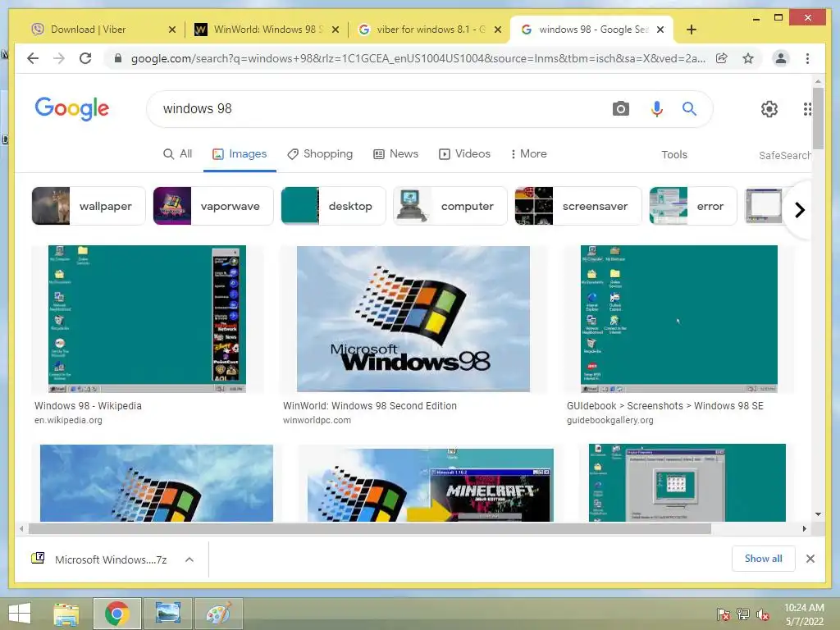Image resolution: width=840 pixels, height=630 pixels.
Task: Click the horizontal scrollbar thumb
Action: tap(370, 529)
